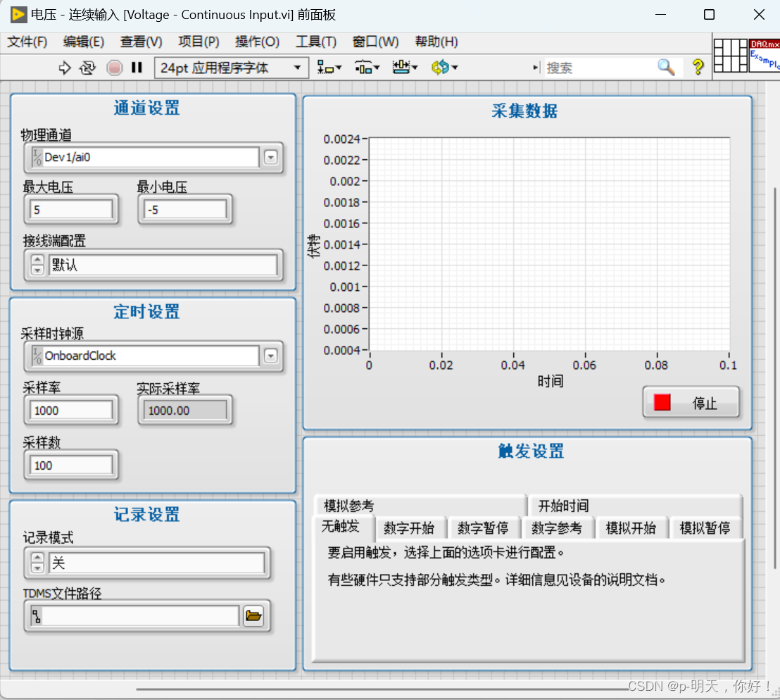Open the 工具(T) menu

point(315,42)
